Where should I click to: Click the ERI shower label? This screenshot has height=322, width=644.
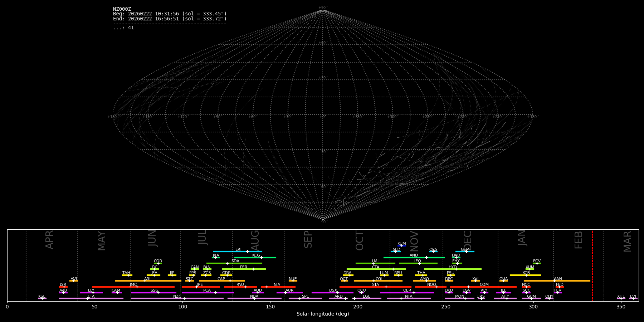pos(239,250)
